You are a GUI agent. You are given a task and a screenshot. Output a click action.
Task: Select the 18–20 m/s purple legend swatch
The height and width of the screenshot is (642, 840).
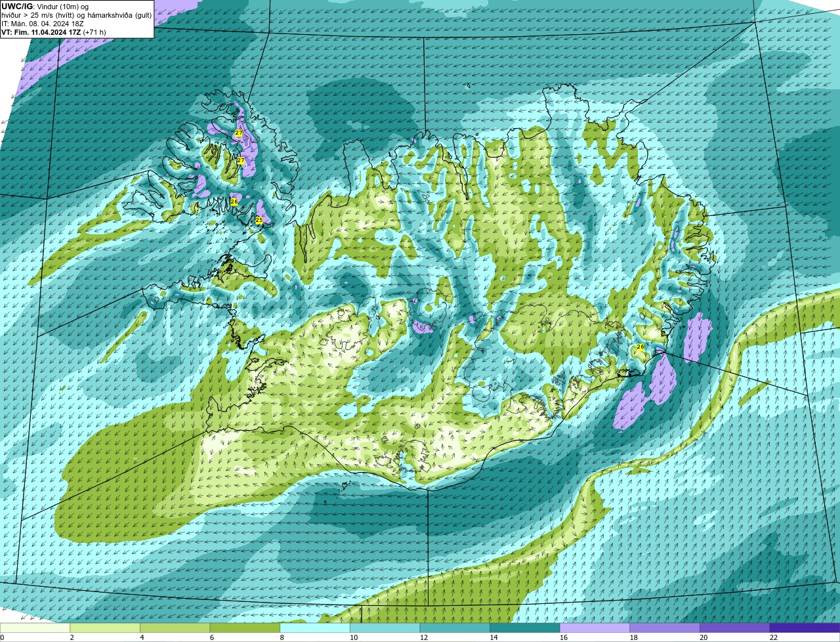click(x=665, y=628)
